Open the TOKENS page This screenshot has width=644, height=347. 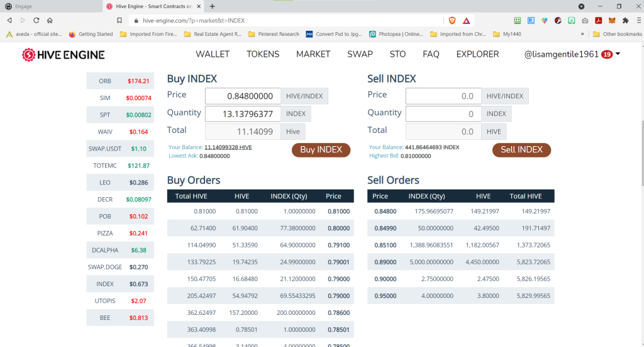[263, 54]
